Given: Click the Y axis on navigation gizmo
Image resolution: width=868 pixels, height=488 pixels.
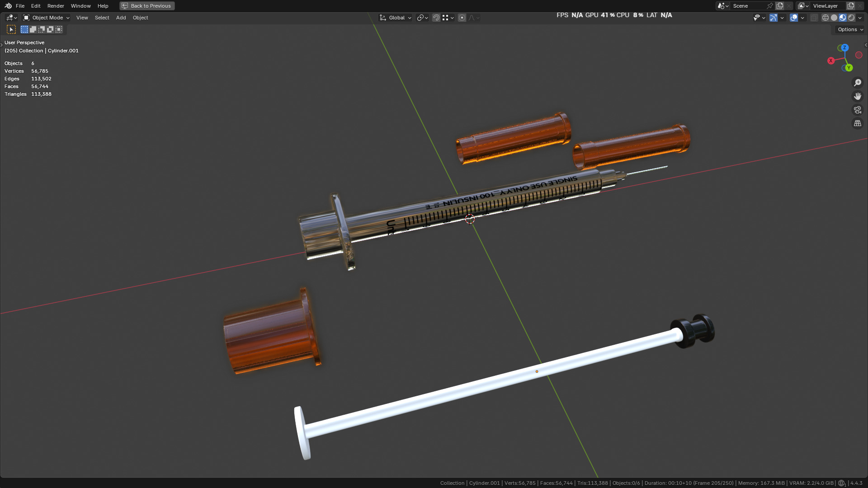Looking at the screenshot, I should pos(849,68).
